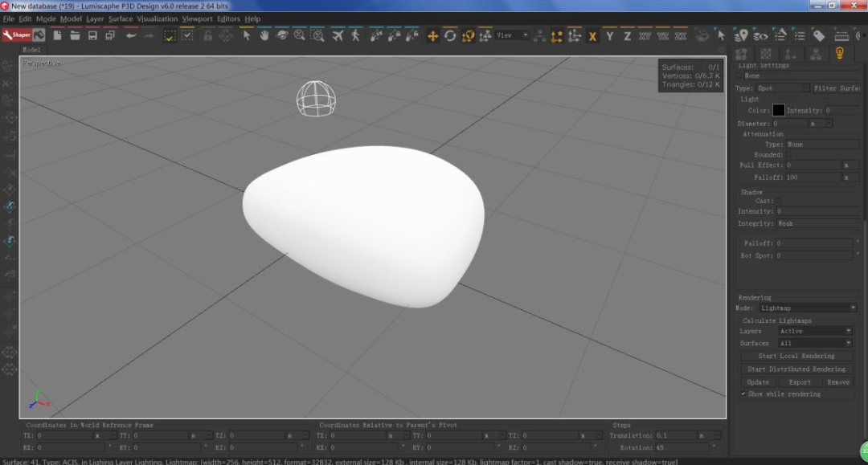Viewport: 868px width, 465px height.
Task: Click the price tag icon in the toolbar
Action: pos(818,35)
